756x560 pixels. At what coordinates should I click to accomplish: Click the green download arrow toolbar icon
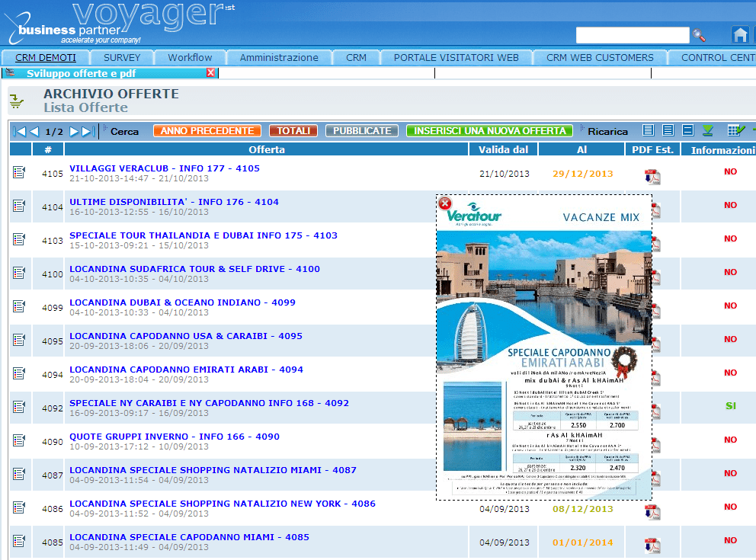pos(708,130)
